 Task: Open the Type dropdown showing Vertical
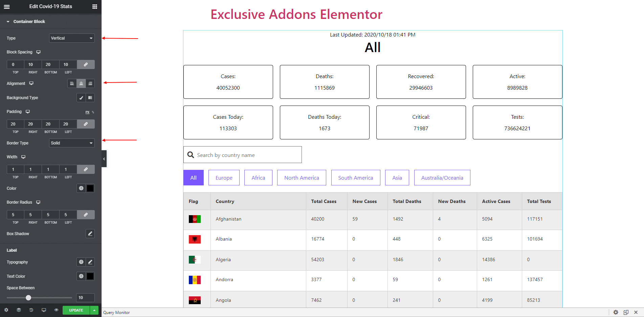[72, 38]
